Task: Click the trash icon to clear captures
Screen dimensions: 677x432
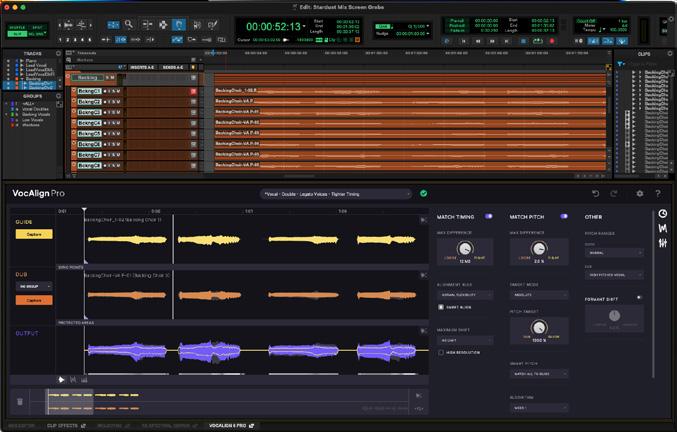Action: tap(19, 401)
